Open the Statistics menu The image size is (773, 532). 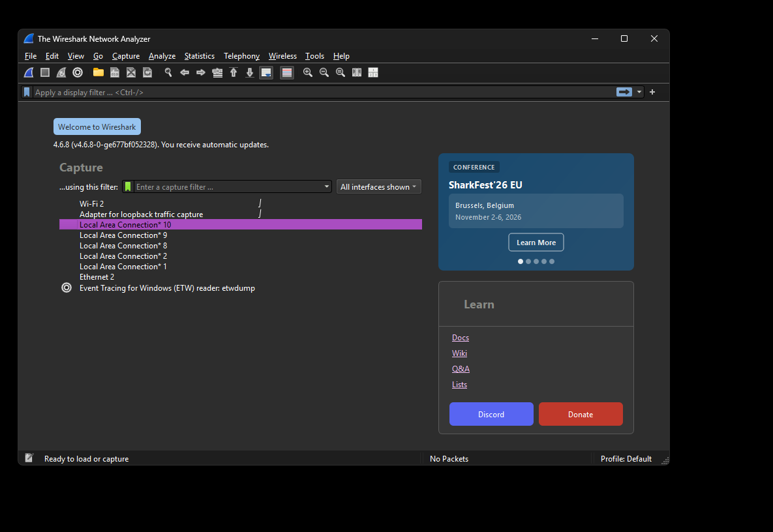(199, 56)
